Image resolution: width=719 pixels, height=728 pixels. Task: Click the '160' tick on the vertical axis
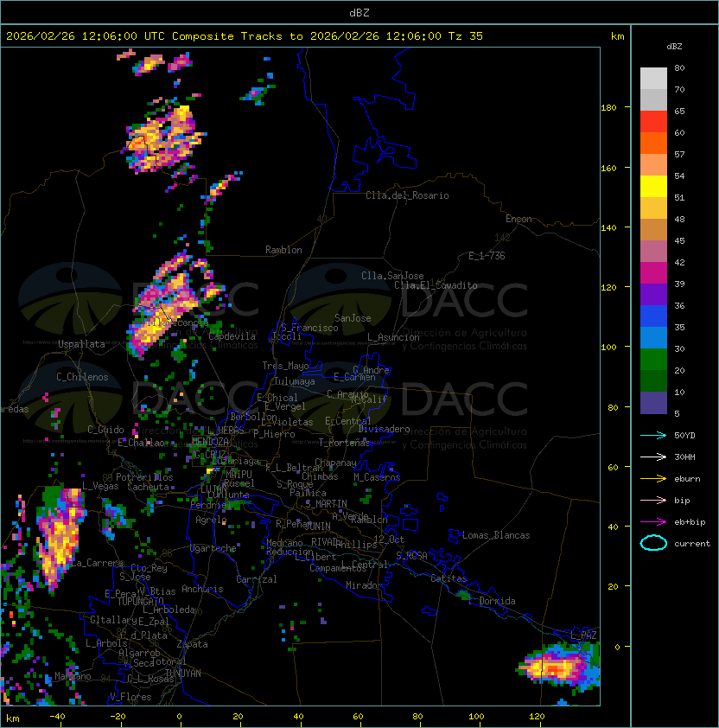pyautogui.click(x=608, y=168)
